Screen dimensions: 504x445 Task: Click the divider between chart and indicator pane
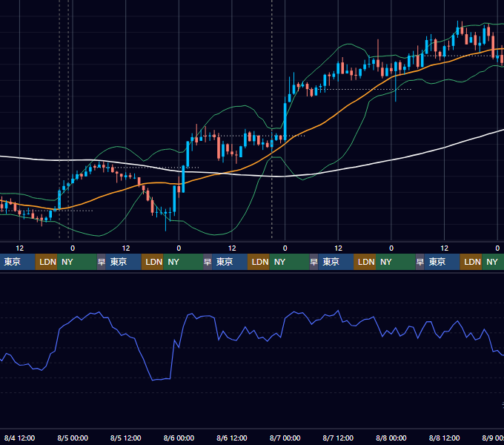[252, 272]
